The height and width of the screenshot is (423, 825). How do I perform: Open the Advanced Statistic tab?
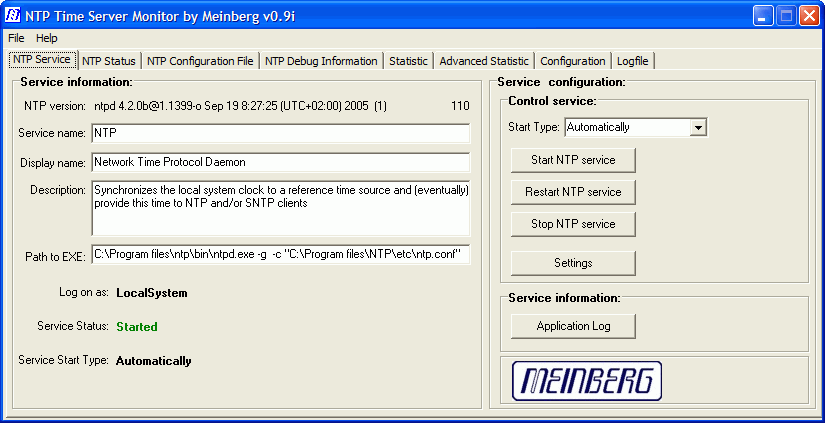coord(484,61)
